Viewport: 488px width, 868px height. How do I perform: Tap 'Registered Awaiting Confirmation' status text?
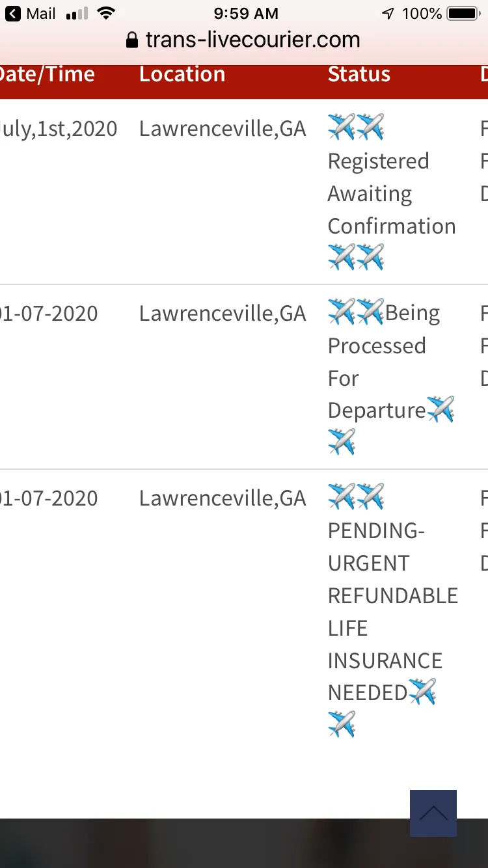click(392, 193)
